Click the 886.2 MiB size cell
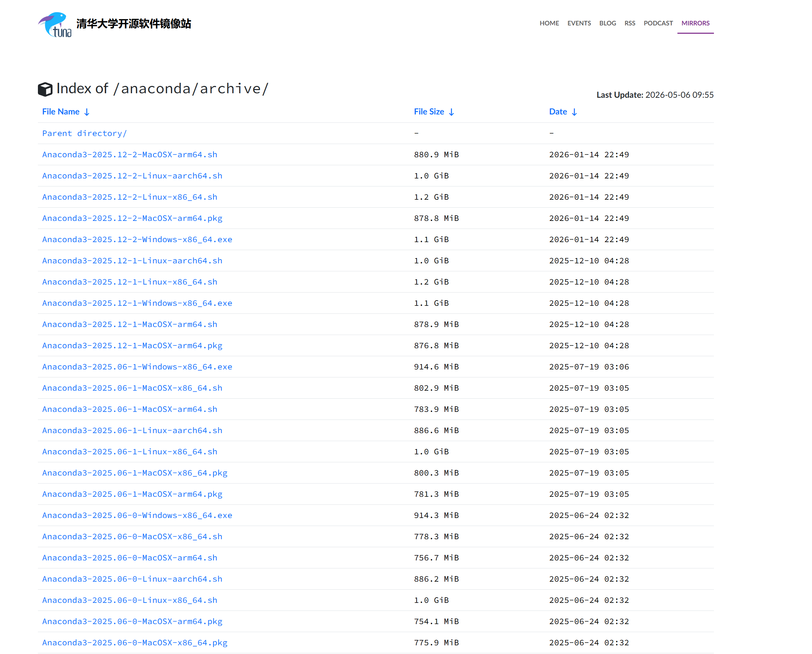This screenshot has height=654, width=812. [x=436, y=579]
